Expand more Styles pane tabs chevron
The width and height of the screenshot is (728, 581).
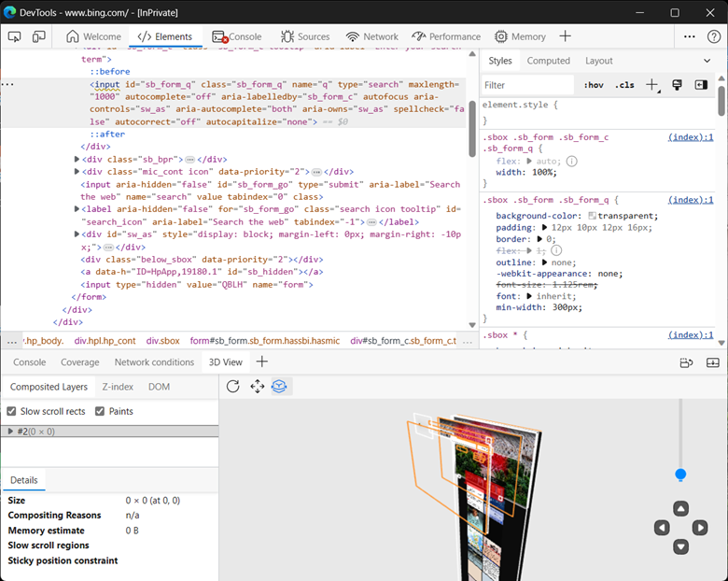pyautogui.click(x=707, y=61)
